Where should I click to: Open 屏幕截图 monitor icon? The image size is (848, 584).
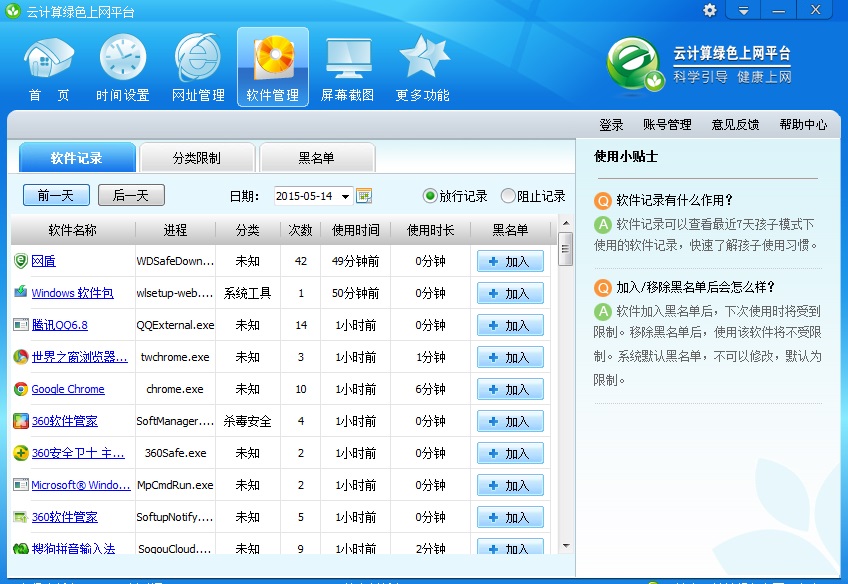click(348, 68)
